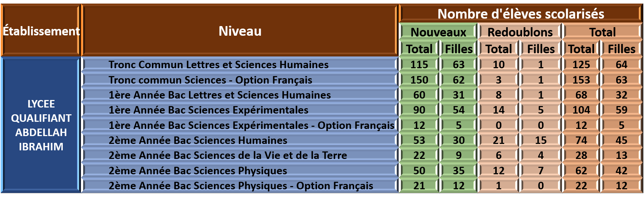The height and width of the screenshot is (200, 644).
Task: Select the 1ère Année Bac Sciences Expérimentales row
Action: click(x=240, y=110)
